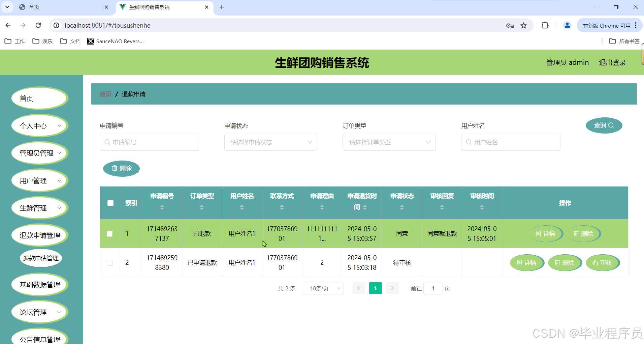Focus the 用户姓名 search input
The height and width of the screenshot is (344, 644).
pyautogui.click(x=511, y=142)
